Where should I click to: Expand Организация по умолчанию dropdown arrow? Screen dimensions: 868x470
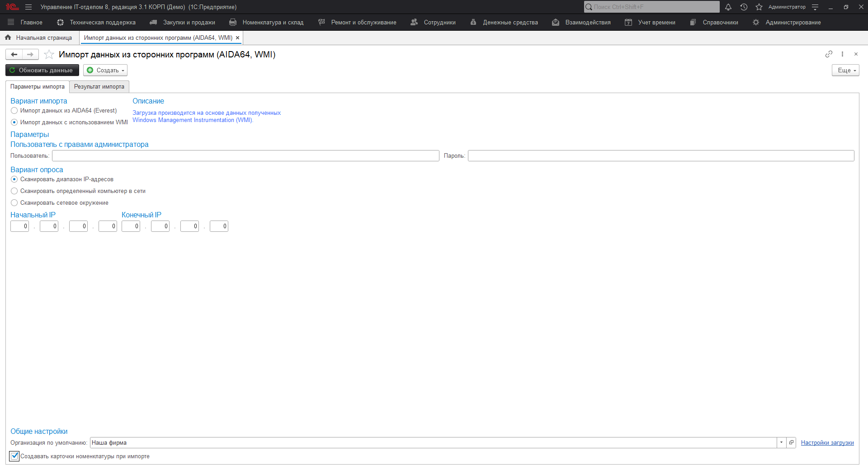[x=781, y=443]
